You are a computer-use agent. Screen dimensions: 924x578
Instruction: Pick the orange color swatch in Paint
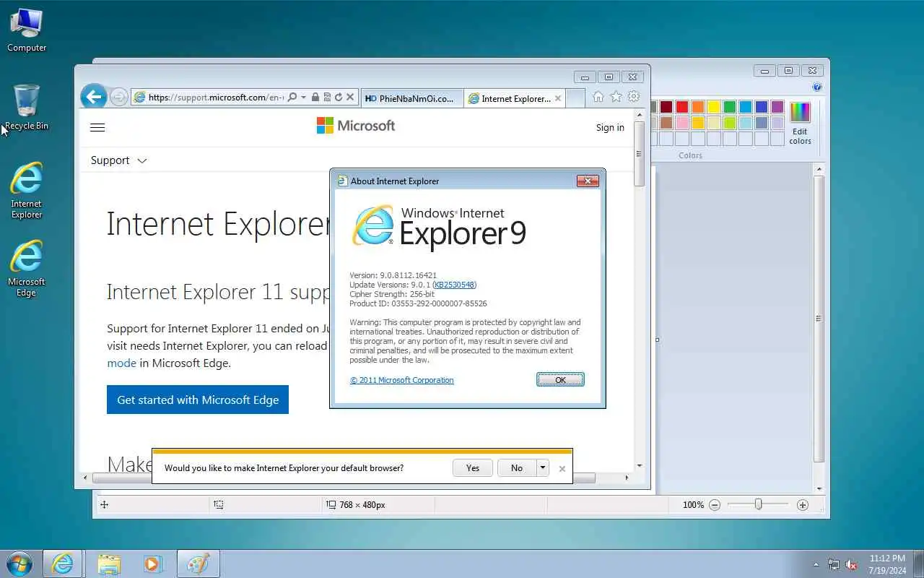698,107
